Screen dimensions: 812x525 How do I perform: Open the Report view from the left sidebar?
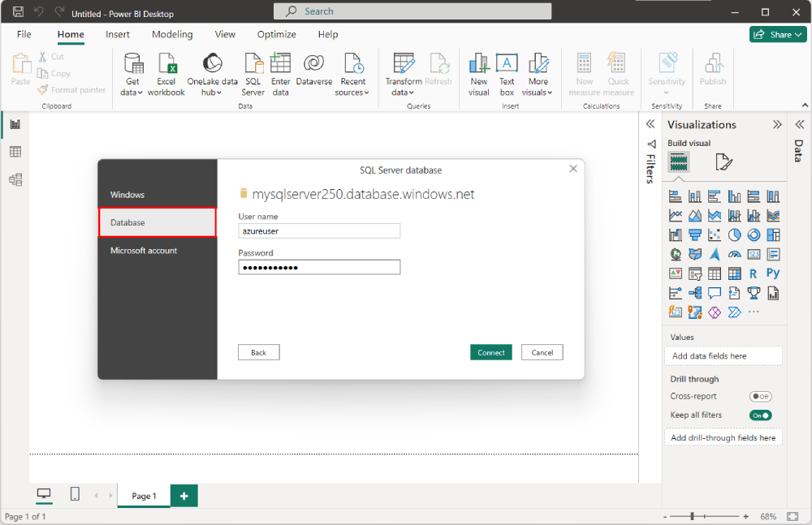(x=15, y=124)
